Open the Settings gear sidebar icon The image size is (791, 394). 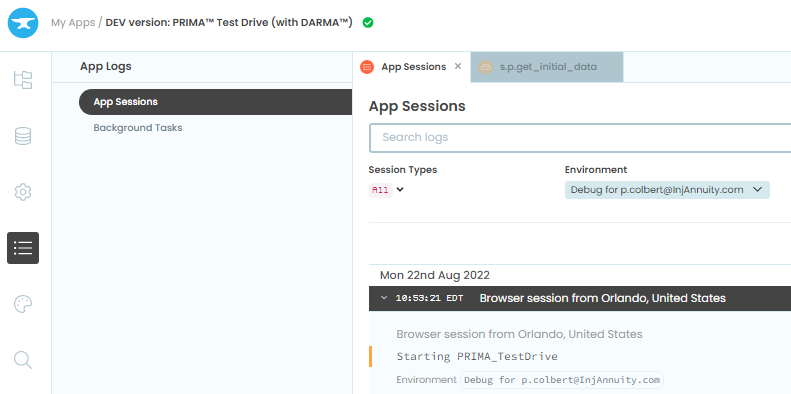point(23,192)
